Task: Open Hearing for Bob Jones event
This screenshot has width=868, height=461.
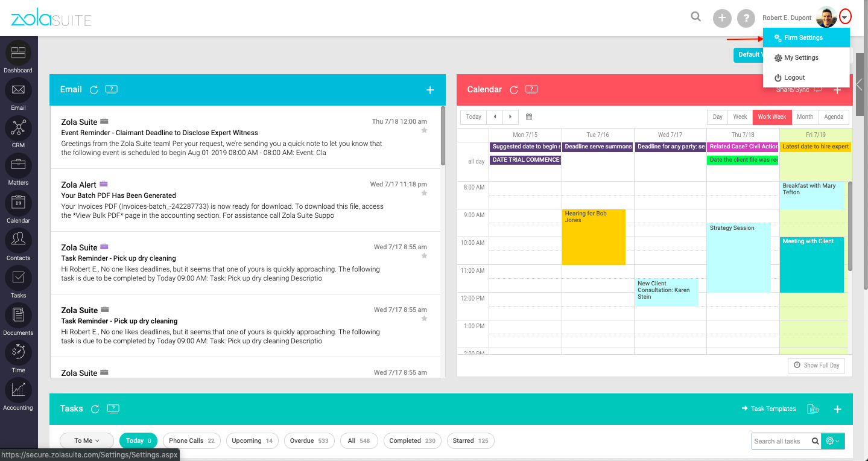Action: pyautogui.click(x=594, y=237)
